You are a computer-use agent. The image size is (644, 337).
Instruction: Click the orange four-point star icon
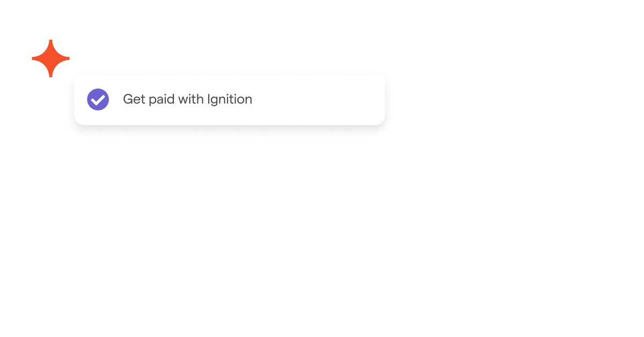point(50,58)
